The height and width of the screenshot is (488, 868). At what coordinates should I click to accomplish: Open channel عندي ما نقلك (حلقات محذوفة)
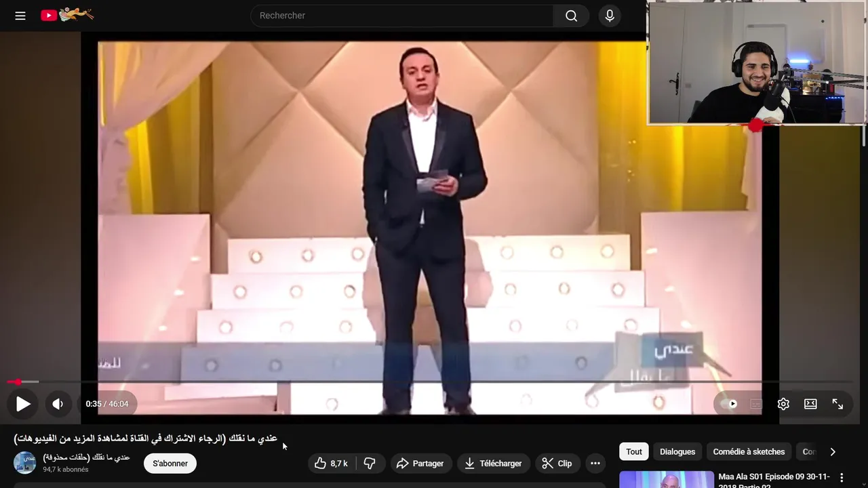[x=86, y=457]
